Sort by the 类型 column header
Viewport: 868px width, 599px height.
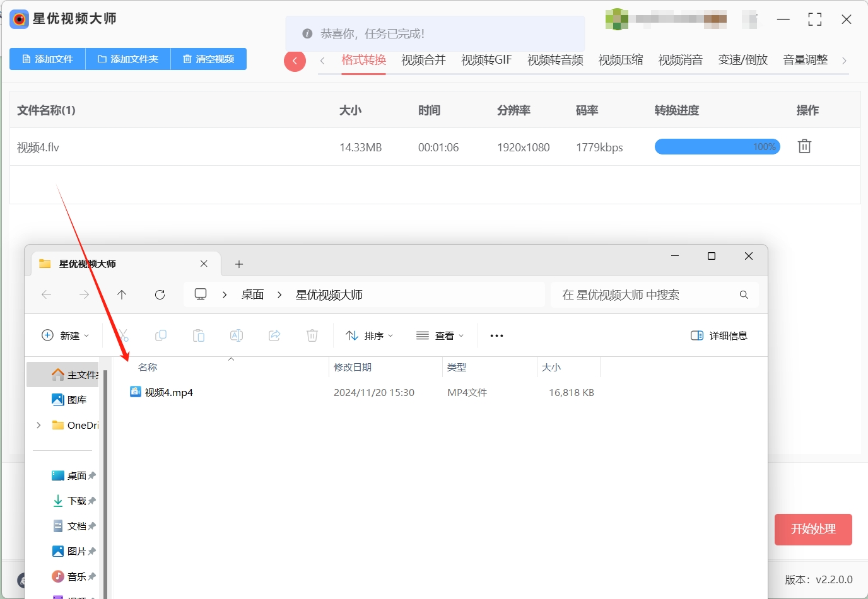coord(457,367)
